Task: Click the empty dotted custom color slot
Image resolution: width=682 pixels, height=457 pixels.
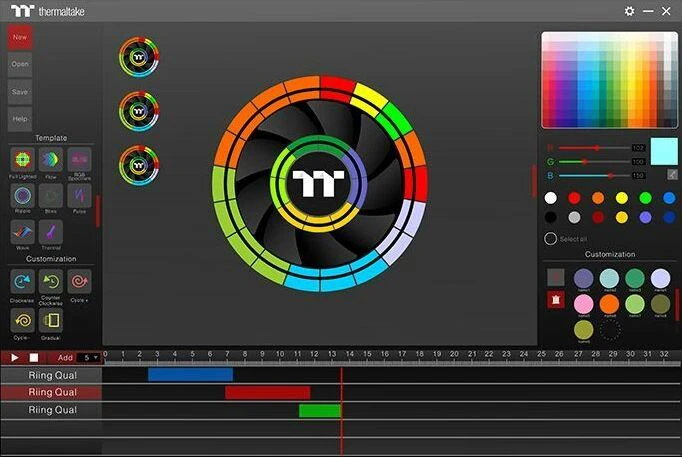Action: pyautogui.click(x=610, y=330)
